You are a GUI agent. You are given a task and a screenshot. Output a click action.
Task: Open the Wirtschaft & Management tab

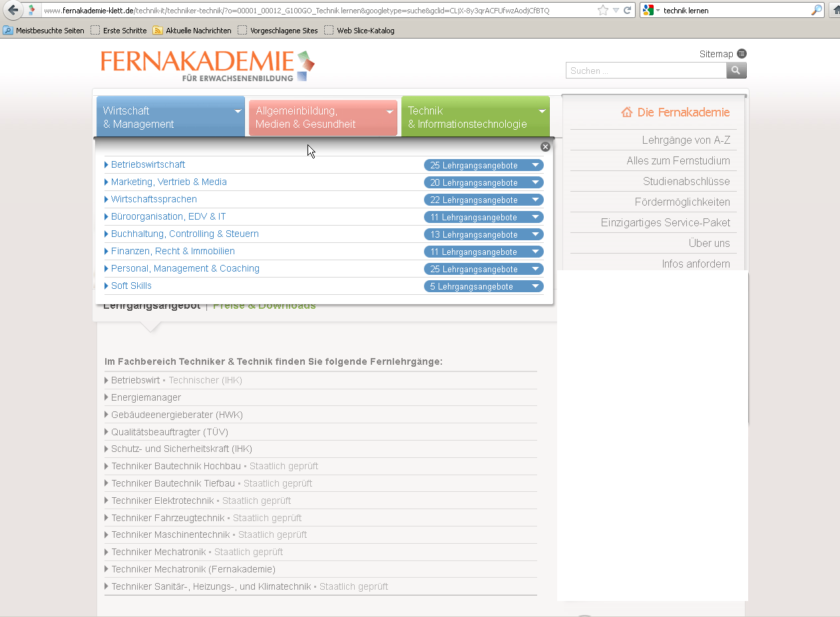click(x=170, y=117)
